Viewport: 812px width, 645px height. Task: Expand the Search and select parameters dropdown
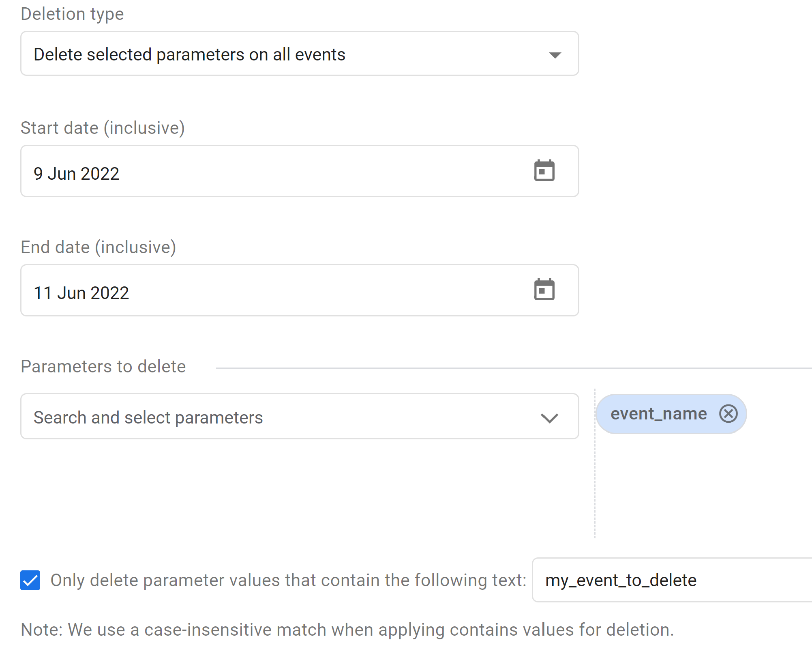[x=299, y=417]
